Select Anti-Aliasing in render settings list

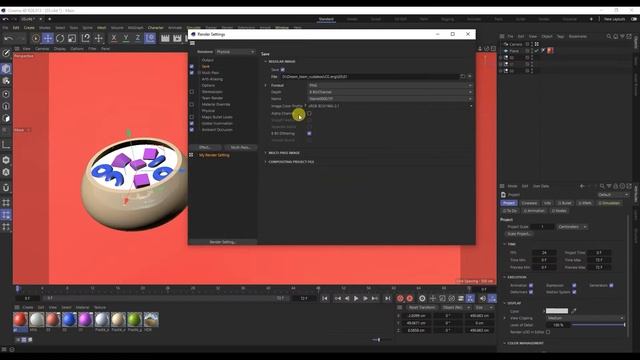point(212,79)
